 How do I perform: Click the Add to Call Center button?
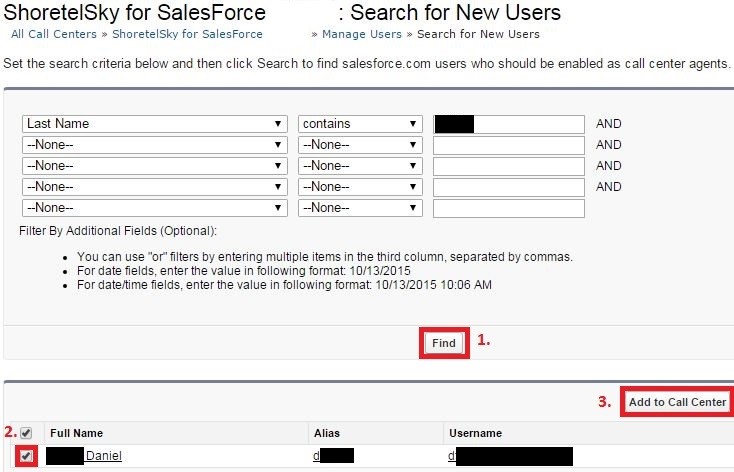[x=677, y=402]
